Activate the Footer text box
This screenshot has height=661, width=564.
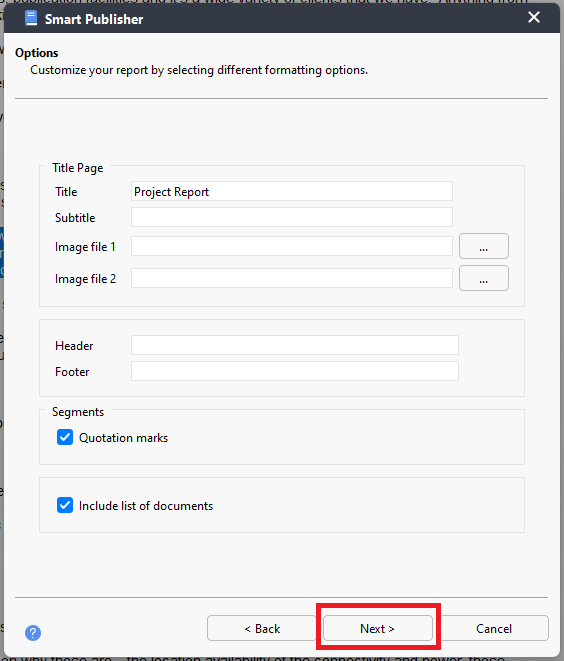point(295,371)
